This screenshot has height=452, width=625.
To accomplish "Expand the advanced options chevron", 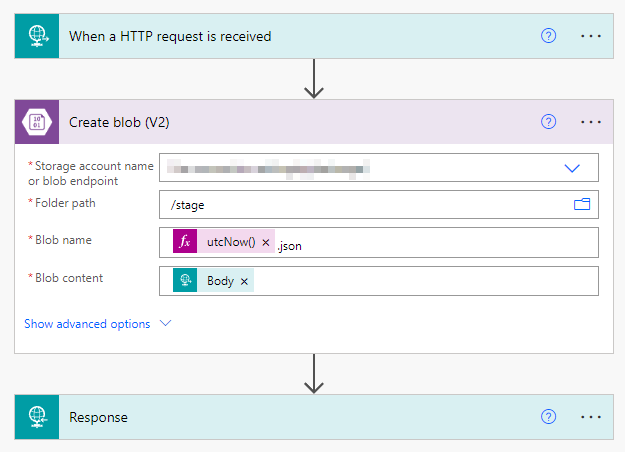I will (x=166, y=324).
